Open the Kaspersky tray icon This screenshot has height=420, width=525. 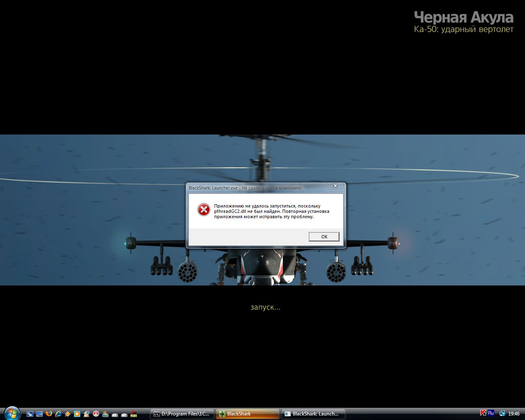pos(483,413)
